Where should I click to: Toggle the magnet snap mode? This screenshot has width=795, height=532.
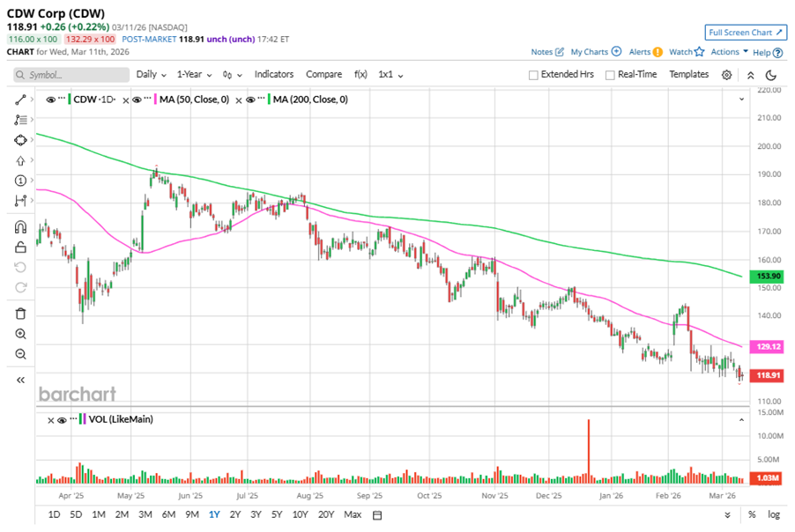(20, 226)
